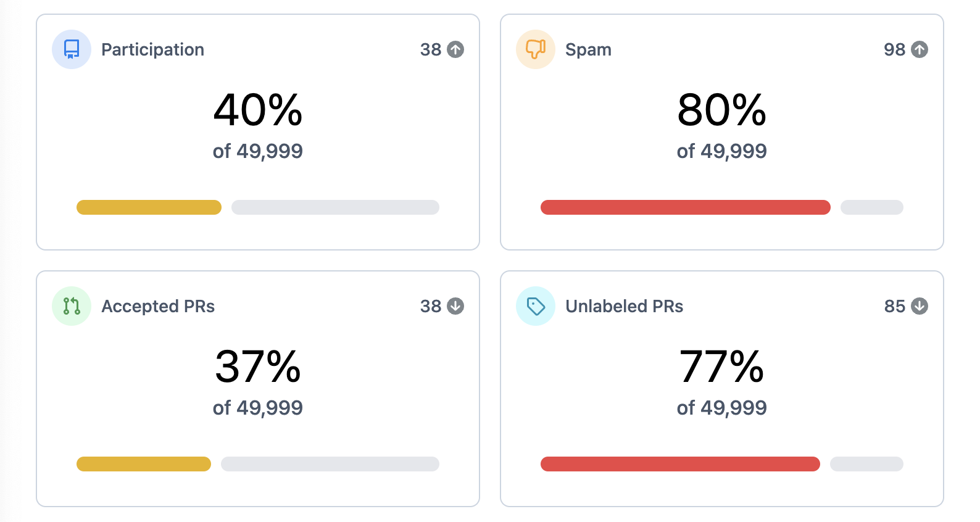Expand the Spam card details
This screenshot has width=980, height=522.
[721, 131]
